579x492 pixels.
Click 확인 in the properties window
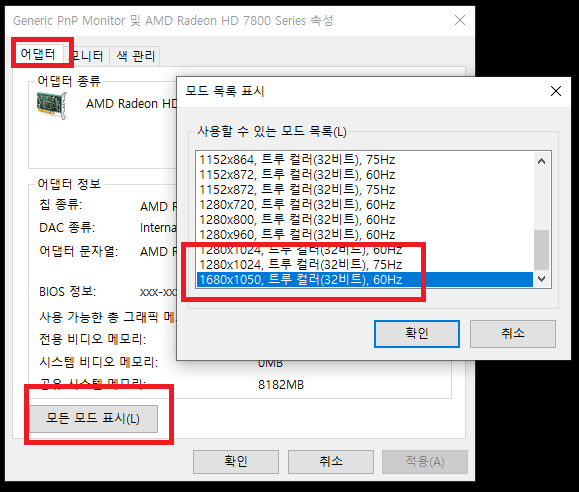click(236, 461)
